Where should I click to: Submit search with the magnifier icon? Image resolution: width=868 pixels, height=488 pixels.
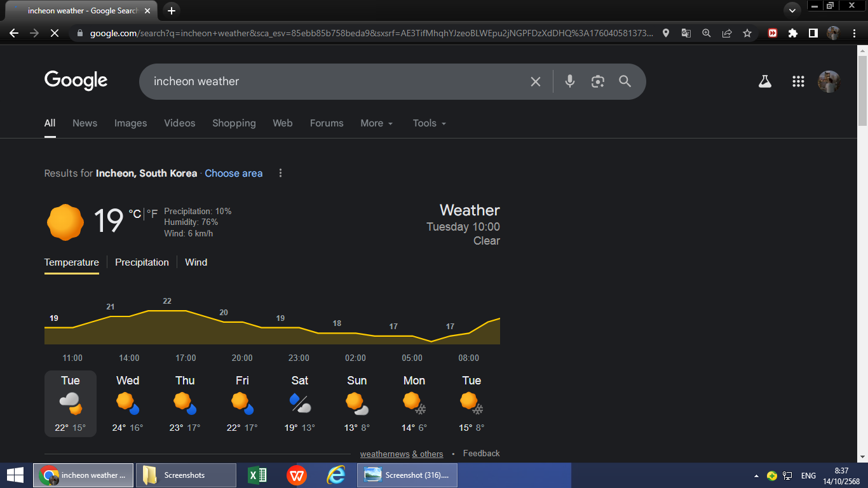coord(625,81)
